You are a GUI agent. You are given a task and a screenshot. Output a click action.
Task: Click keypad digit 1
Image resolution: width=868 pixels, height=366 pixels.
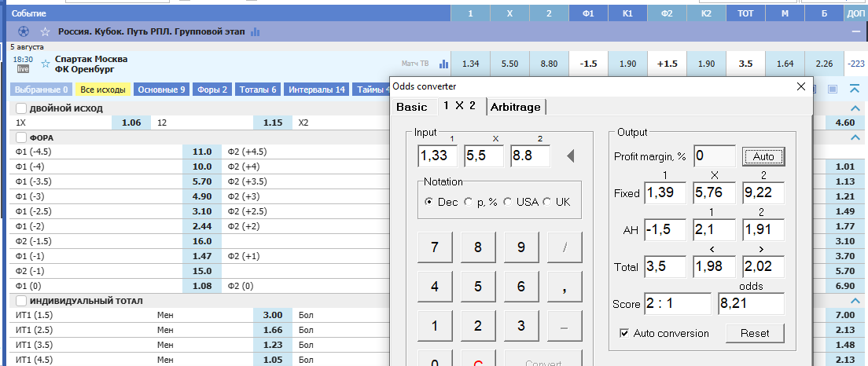435,326
